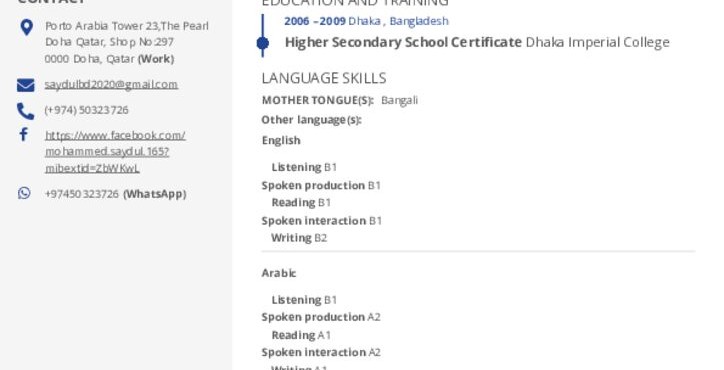Click Arabic 'Spoken interaction A2' entry

[x=321, y=352]
